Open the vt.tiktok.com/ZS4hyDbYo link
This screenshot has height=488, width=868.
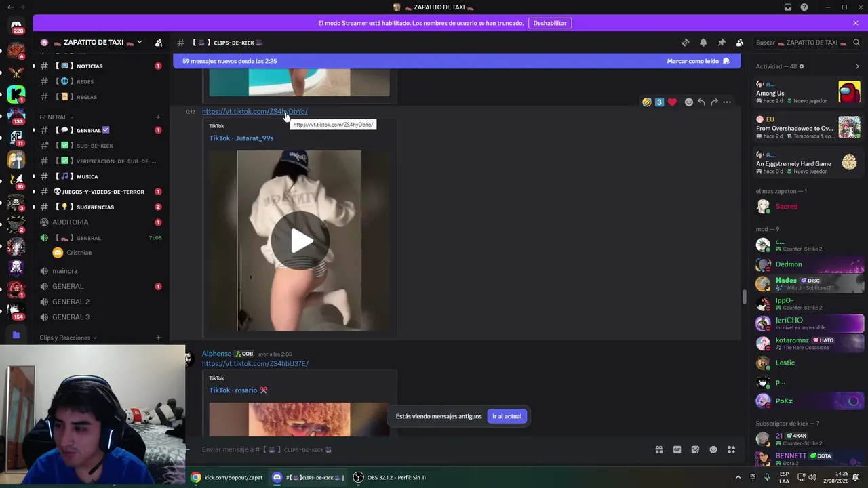(x=254, y=111)
